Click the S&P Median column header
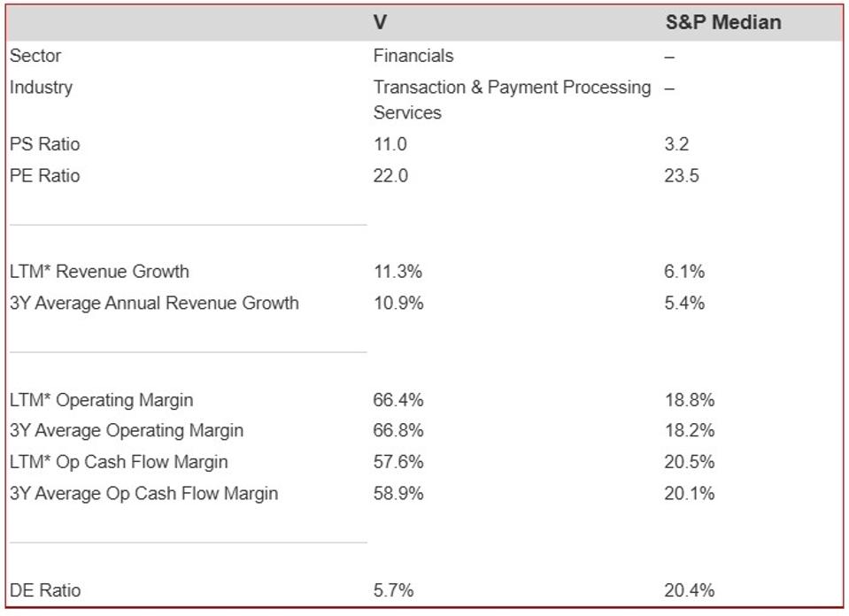The image size is (849, 616). point(722,23)
